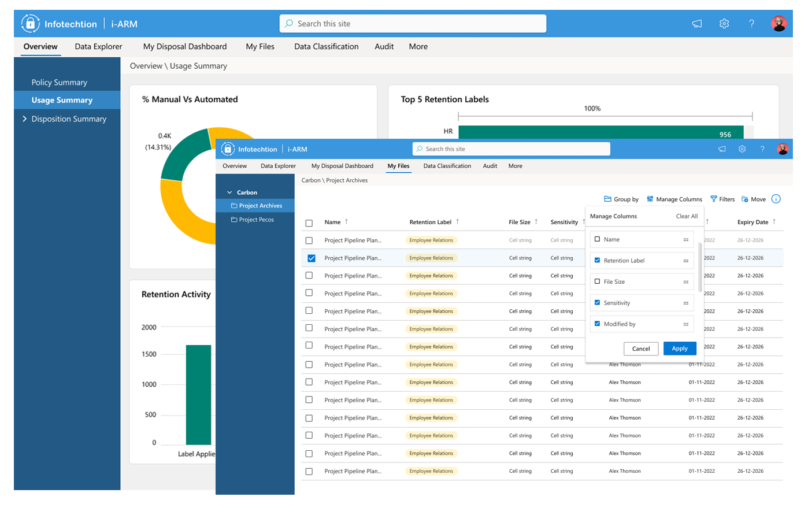Click the Project Archives folder icon

[234, 206]
